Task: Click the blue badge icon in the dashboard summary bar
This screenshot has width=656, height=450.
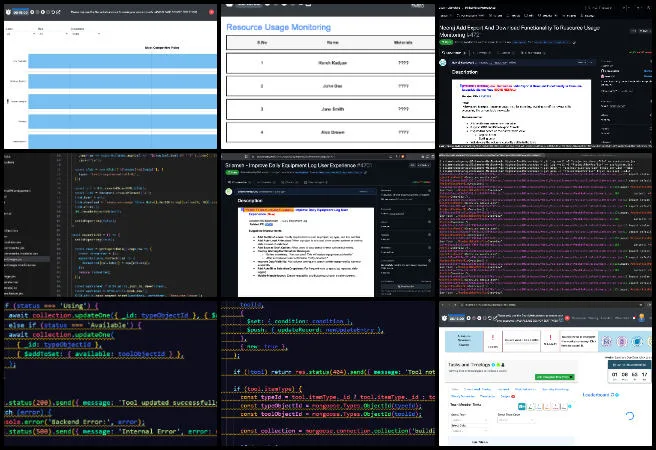Action: (x=637, y=342)
